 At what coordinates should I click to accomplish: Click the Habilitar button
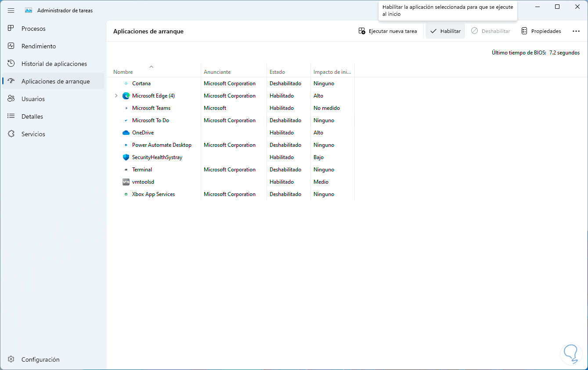[445, 31]
